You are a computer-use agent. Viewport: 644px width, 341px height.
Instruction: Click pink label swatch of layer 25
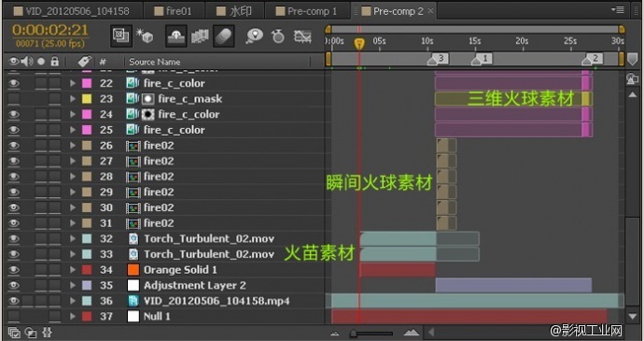coord(87,130)
